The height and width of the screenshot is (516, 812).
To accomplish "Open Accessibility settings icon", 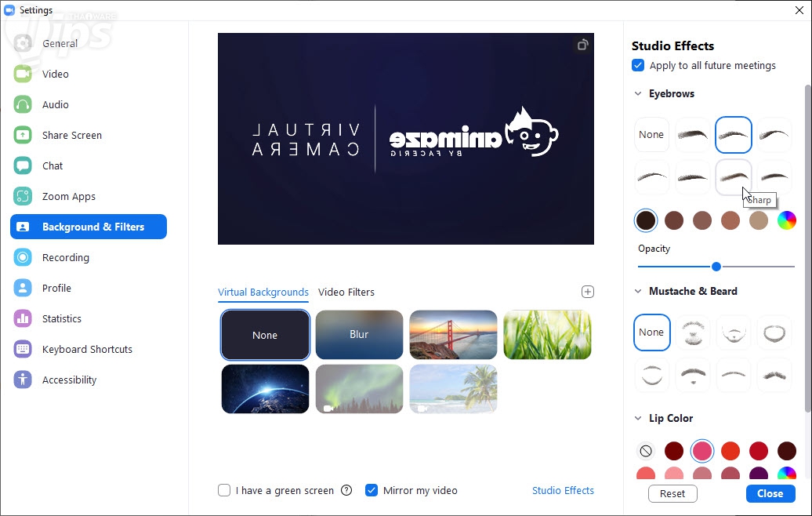I will [23, 380].
